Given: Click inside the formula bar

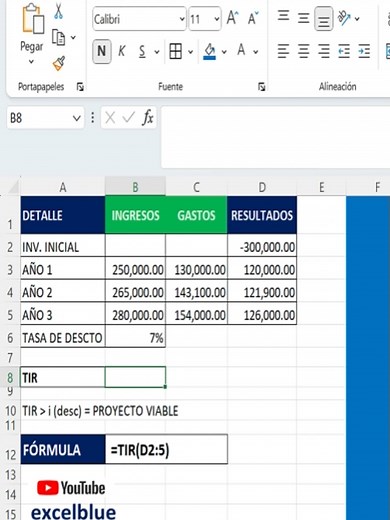Looking at the screenshot, I should pyautogui.click(x=275, y=137).
